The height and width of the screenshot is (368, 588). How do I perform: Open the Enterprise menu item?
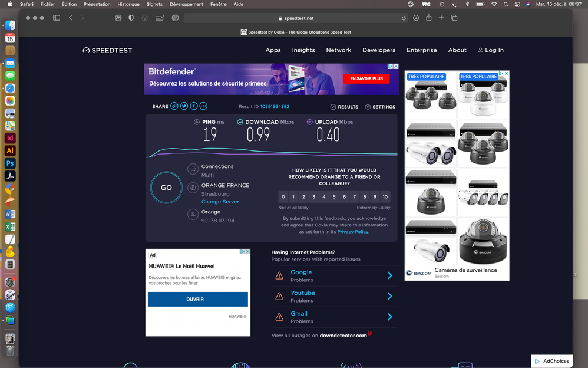(x=421, y=50)
